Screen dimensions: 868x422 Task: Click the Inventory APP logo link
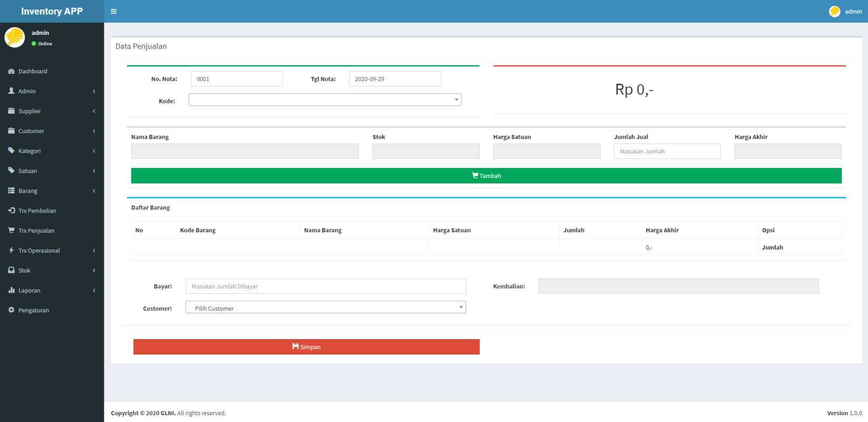tap(52, 11)
